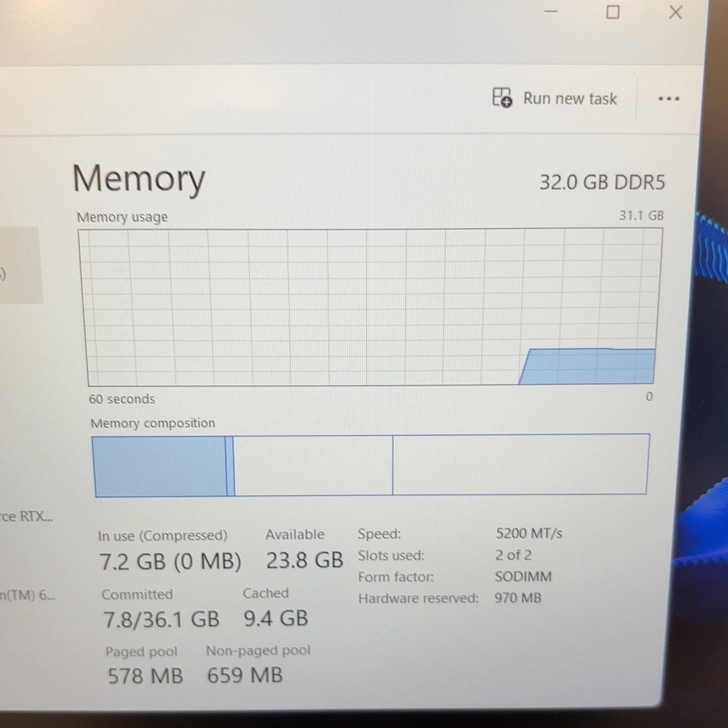The height and width of the screenshot is (728, 728).
Task: Click the standby middle memory composition segment
Action: click(x=313, y=465)
